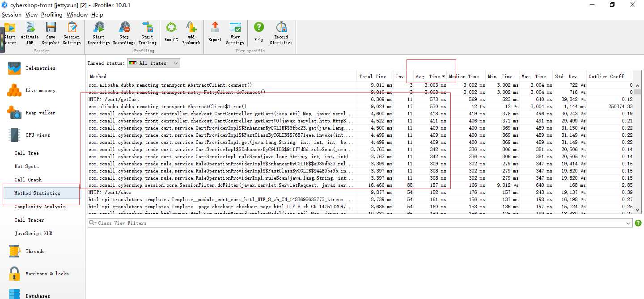
Task: Select the AbstractClient.connect() row
Action: coord(360,85)
